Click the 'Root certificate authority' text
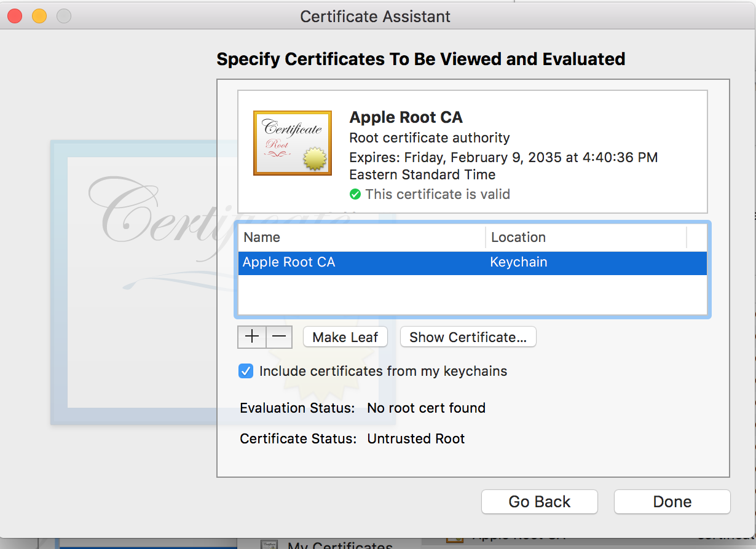The width and height of the screenshot is (756, 549). click(430, 138)
